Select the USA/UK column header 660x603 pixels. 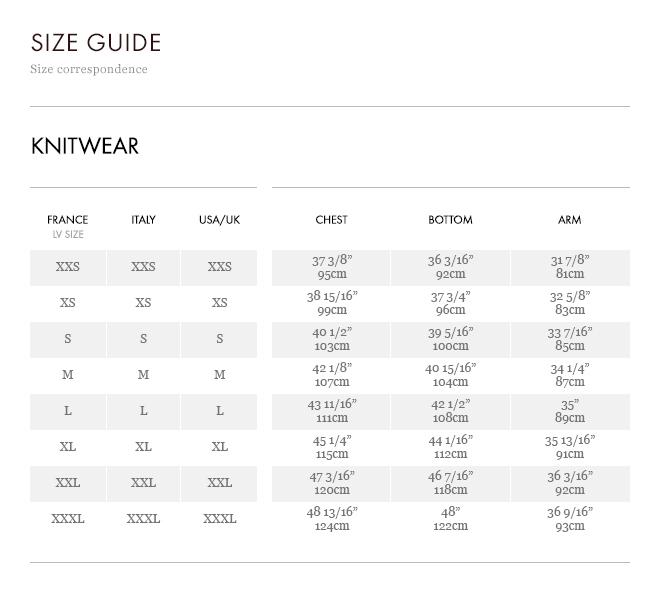tap(219, 220)
